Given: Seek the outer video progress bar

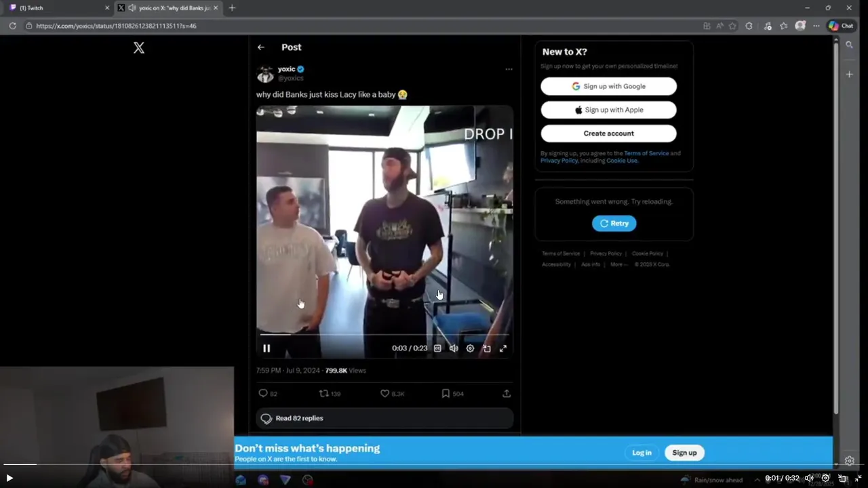Looking at the screenshot, I should point(434,464).
